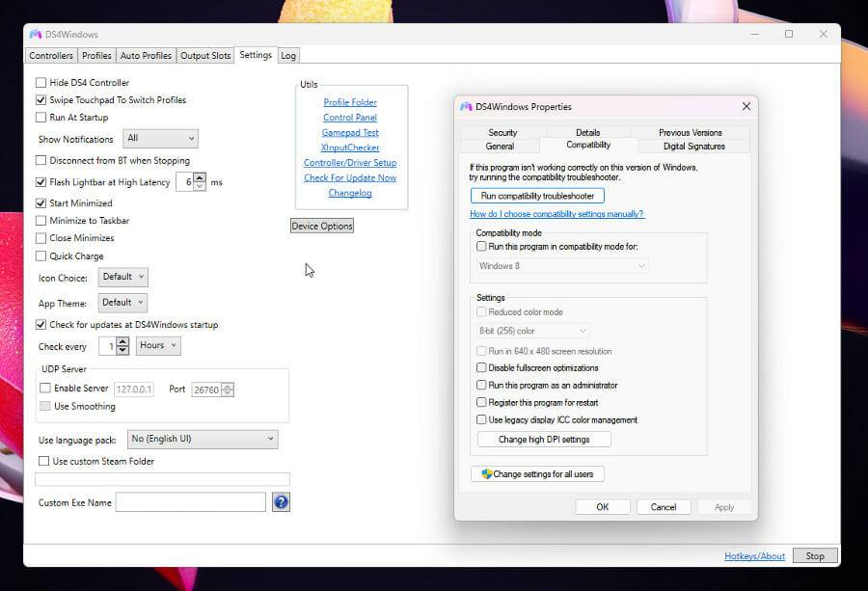Click the DS4Windows icon in main title bar

[x=36, y=34]
